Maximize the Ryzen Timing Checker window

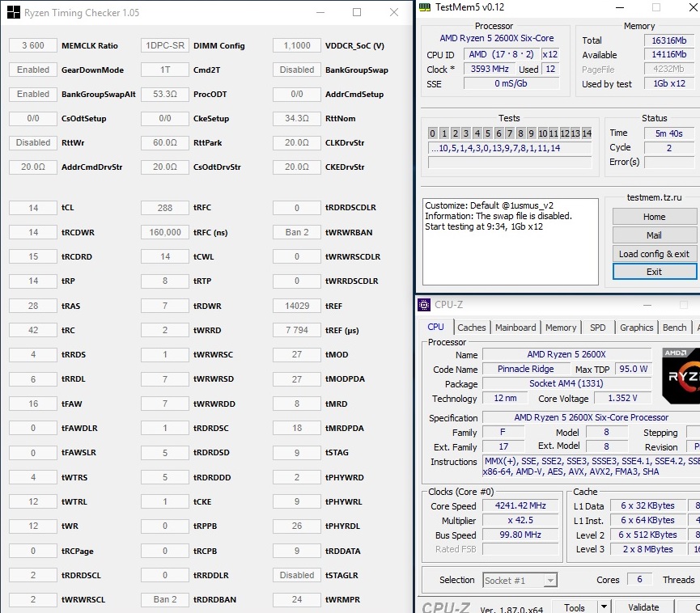(x=357, y=12)
